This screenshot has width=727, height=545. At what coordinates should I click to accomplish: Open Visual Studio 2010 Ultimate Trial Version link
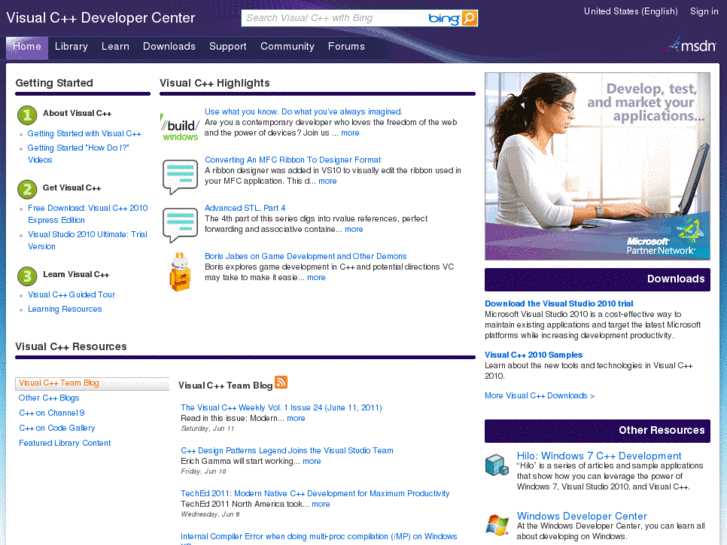tap(88, 240)
